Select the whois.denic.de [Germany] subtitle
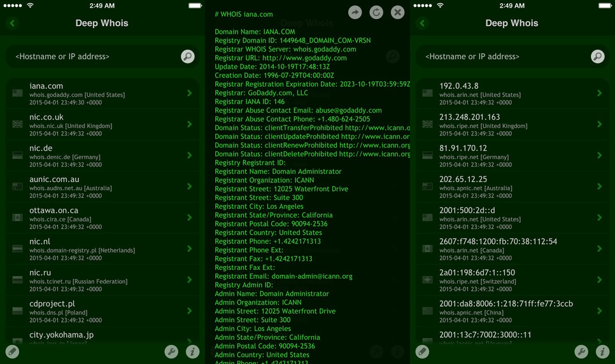Screen dimensions: 615x364 [65, 157]
